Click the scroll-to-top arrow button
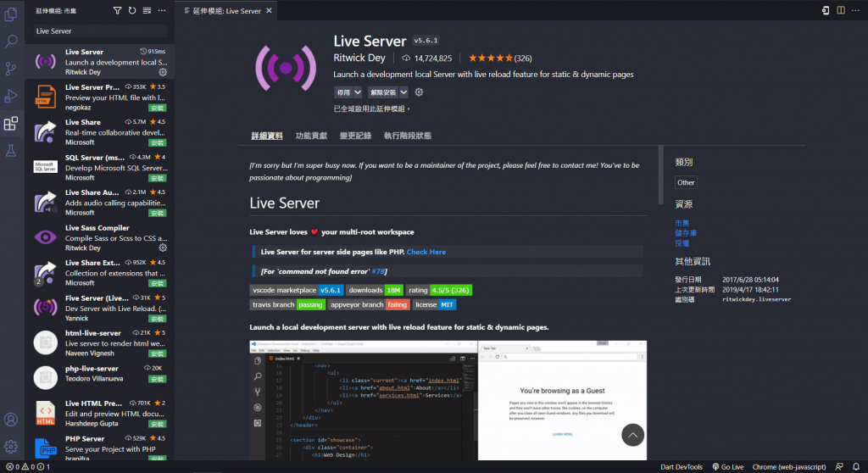The width and height of the screenshot is (868, 473). (x=632, y=435)
